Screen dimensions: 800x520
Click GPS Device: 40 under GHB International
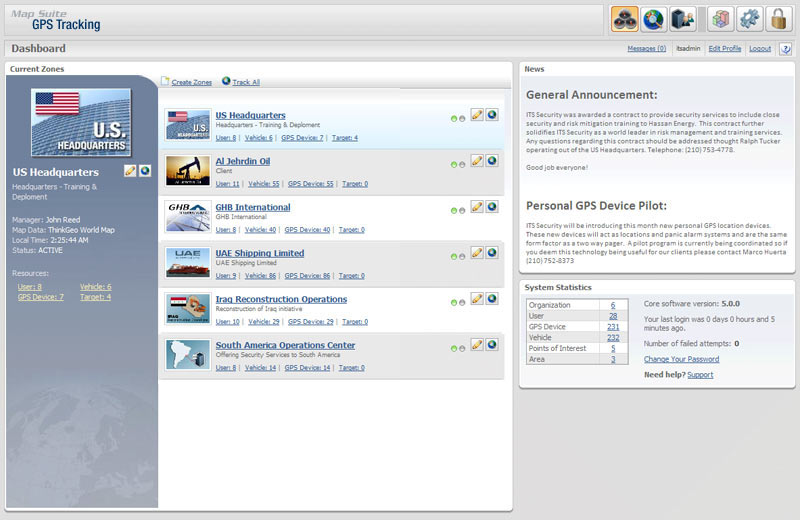click(307, 230)
